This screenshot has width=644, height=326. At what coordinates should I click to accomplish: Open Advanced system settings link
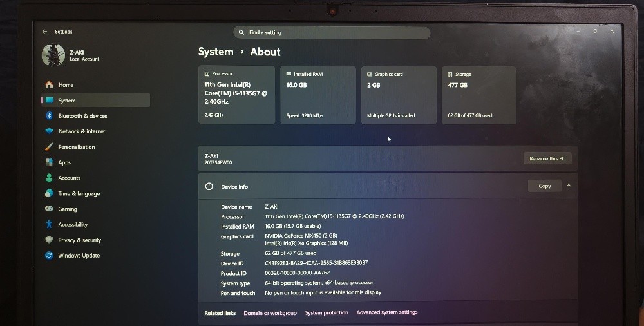[x=387, y=312]
